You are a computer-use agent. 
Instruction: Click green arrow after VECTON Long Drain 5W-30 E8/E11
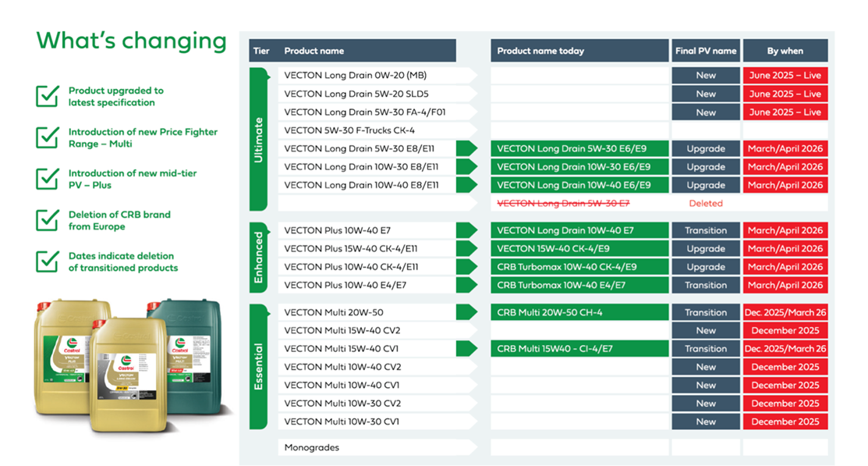coord(466,148)
